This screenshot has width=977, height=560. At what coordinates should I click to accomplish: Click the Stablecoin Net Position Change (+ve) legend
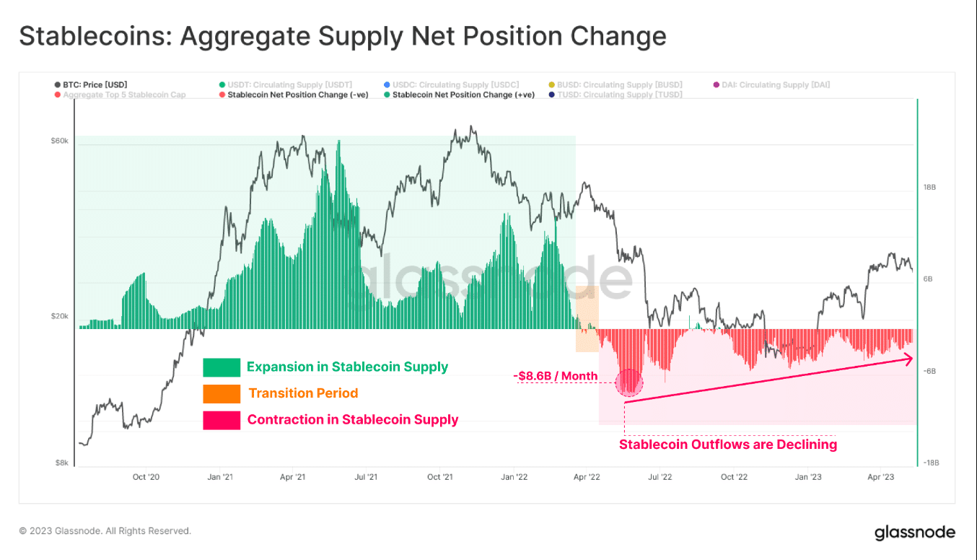point(460,95)
